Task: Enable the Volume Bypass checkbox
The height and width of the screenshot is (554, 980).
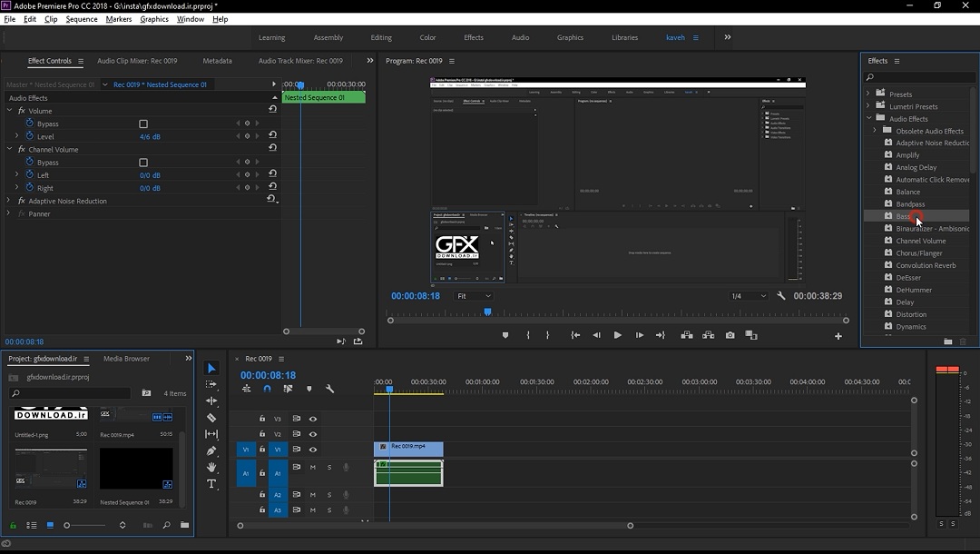Action: coord(143,124)
